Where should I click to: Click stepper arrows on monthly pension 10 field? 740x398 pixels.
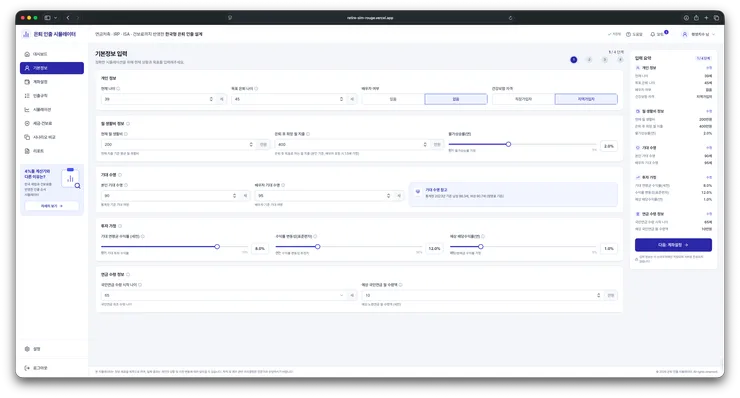[x=598, y=295]
